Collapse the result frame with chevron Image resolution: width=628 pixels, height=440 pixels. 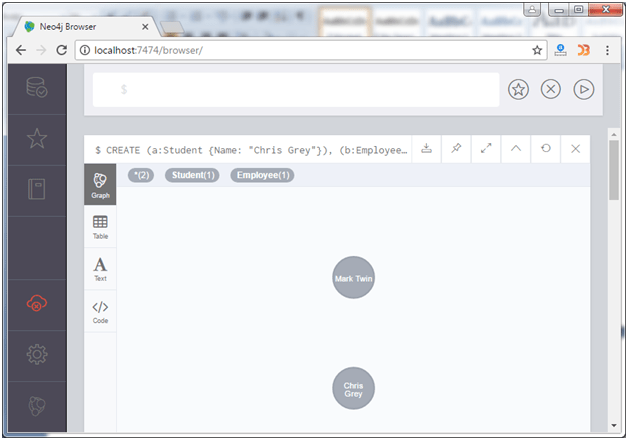tap(516, 149)
